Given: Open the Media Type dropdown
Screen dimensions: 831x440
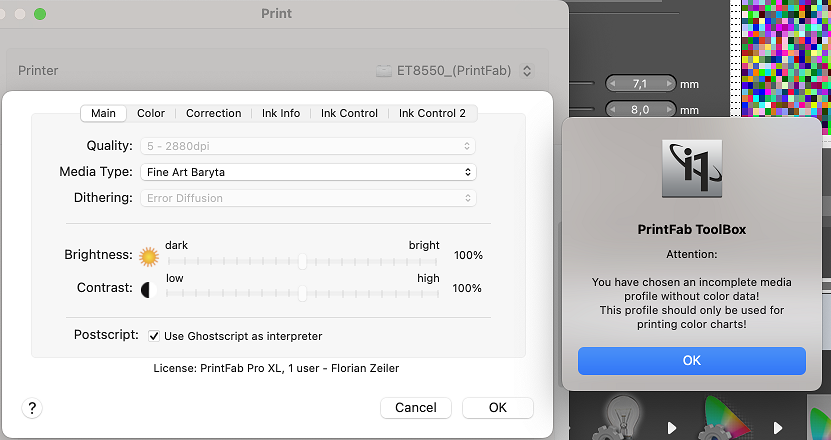Looking at the screenshot, I should point(308,172).
